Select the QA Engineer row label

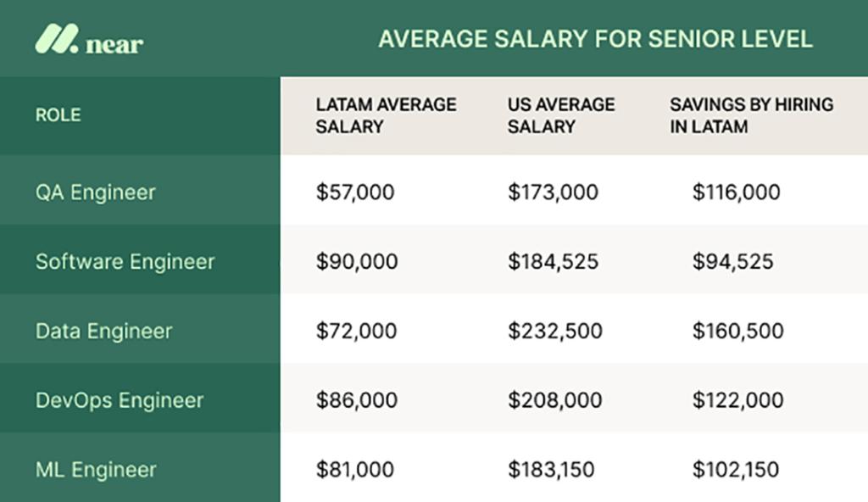coord(95,192)
